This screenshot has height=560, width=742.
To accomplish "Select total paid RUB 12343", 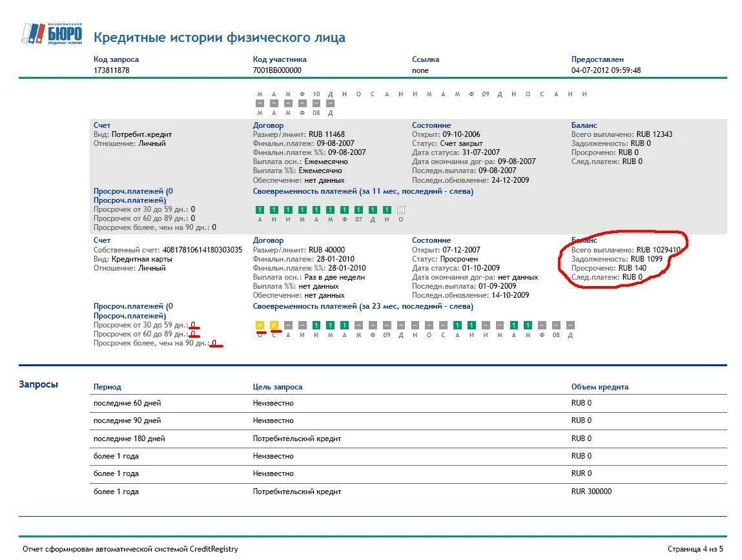I will pyautogui.click(x=654, y=134).
